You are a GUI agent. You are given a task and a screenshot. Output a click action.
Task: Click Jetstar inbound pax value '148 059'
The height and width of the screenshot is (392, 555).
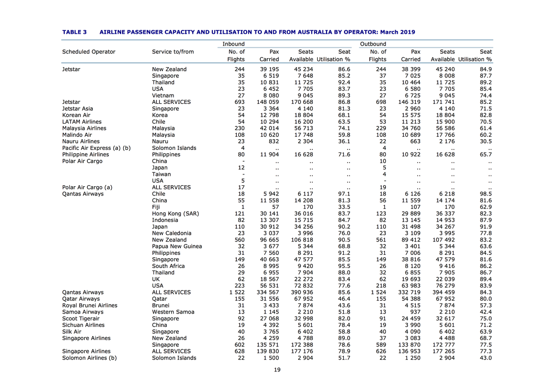click(268, 102)
